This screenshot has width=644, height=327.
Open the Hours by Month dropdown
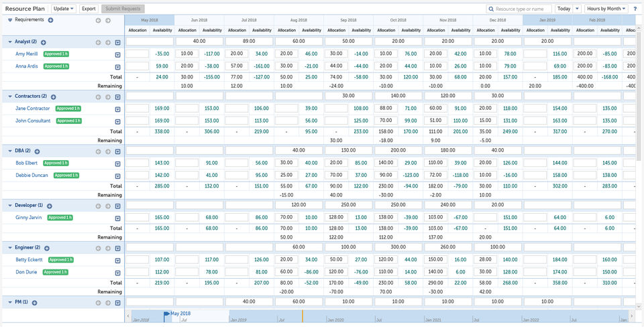pyautogui.click(x=606, y=9)
